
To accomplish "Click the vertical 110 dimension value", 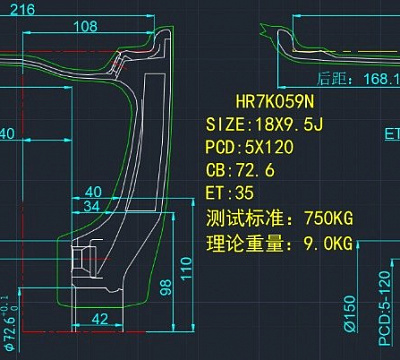I will click(187, 269).
